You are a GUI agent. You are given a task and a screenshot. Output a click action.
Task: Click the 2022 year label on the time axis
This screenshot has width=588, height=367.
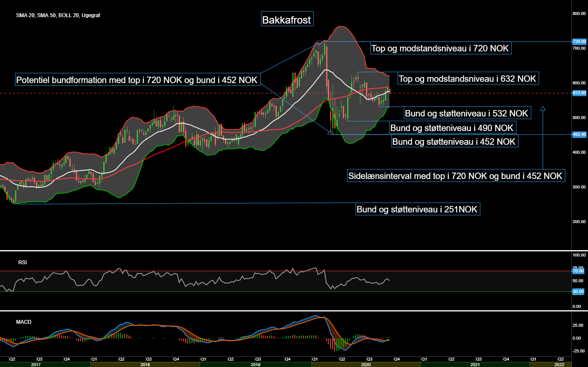(x=558, y=364)
